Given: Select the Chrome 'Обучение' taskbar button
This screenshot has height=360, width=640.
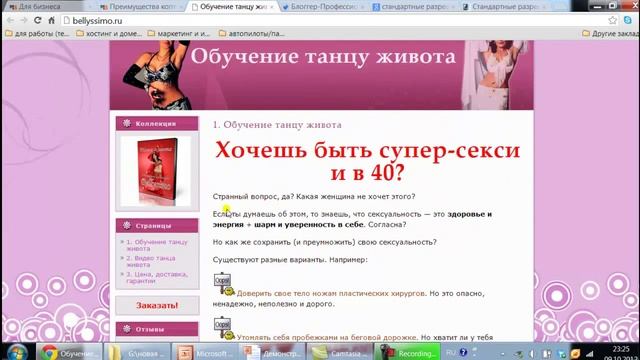Looking at the screenshot, I should 69,352.
